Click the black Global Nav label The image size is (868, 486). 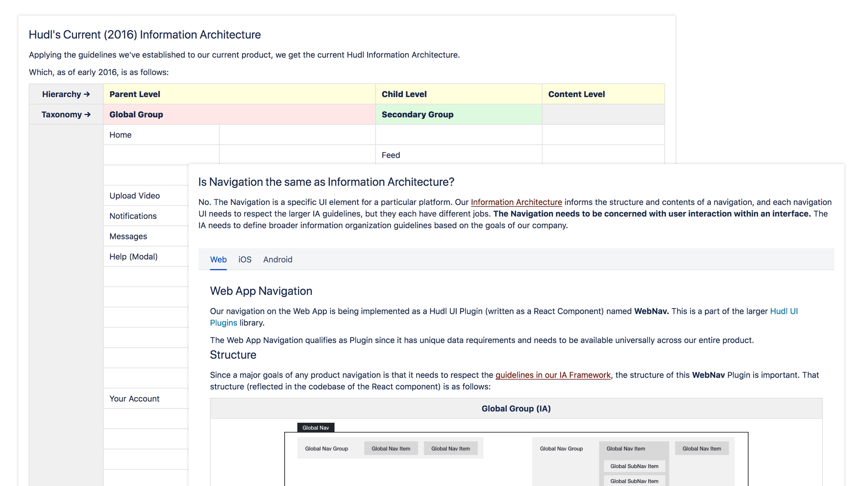tap(316, 428)
